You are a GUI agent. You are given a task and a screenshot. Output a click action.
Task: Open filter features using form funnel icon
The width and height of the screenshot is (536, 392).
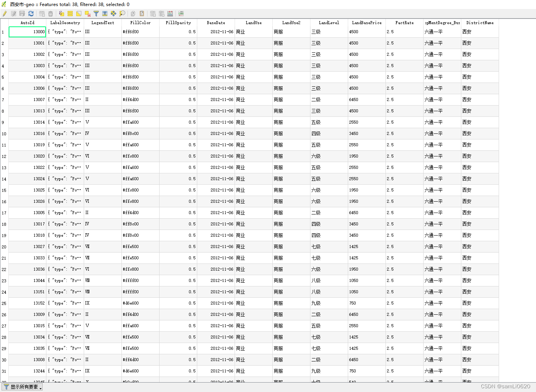[96, 14]
